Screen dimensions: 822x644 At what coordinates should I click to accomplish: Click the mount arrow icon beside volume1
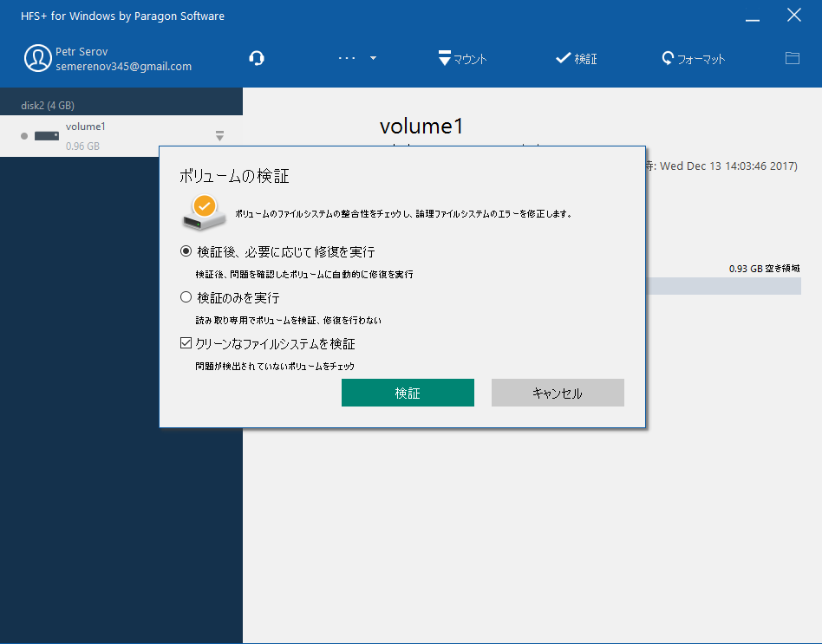pos(219,136)
